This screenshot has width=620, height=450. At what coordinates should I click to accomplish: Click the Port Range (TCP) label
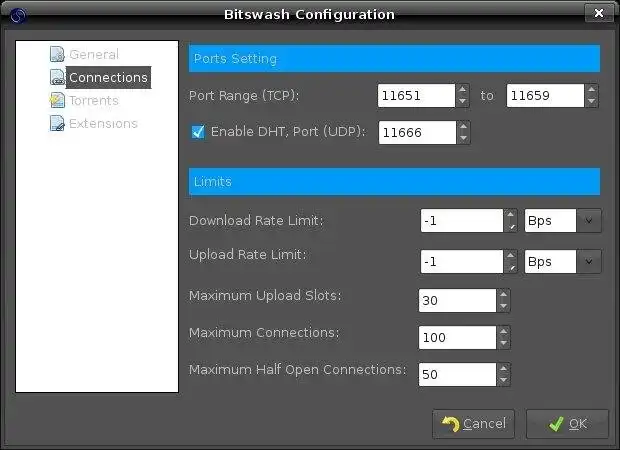(x=244, y=96)
